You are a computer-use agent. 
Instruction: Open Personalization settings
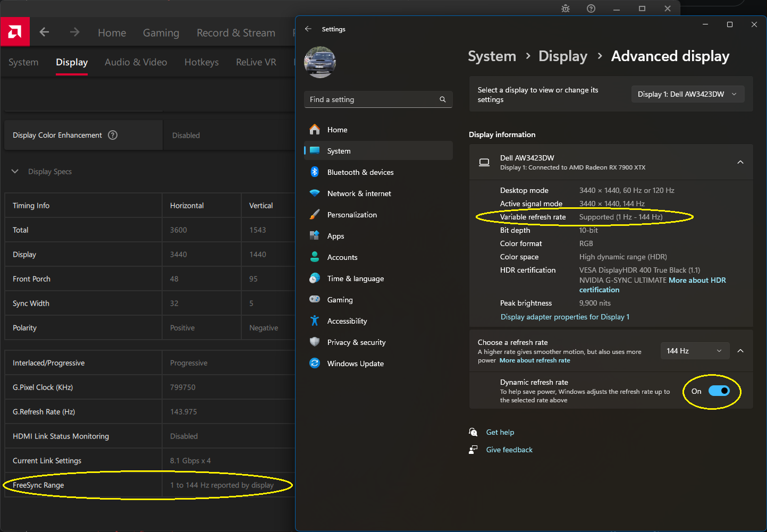[378, 215]
